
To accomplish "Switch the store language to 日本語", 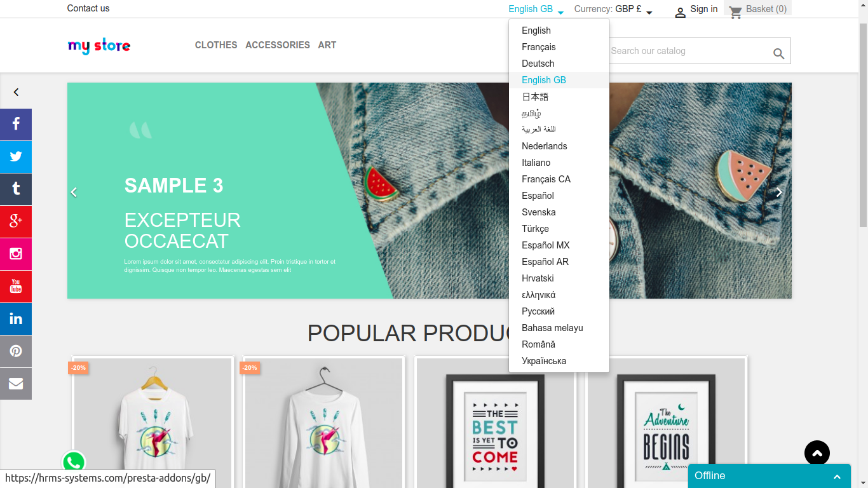I will (559, 97).
